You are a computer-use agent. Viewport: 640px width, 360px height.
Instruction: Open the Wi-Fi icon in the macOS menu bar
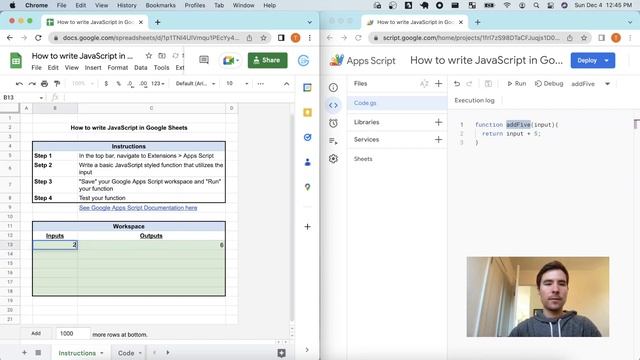(x=507, y=5)
